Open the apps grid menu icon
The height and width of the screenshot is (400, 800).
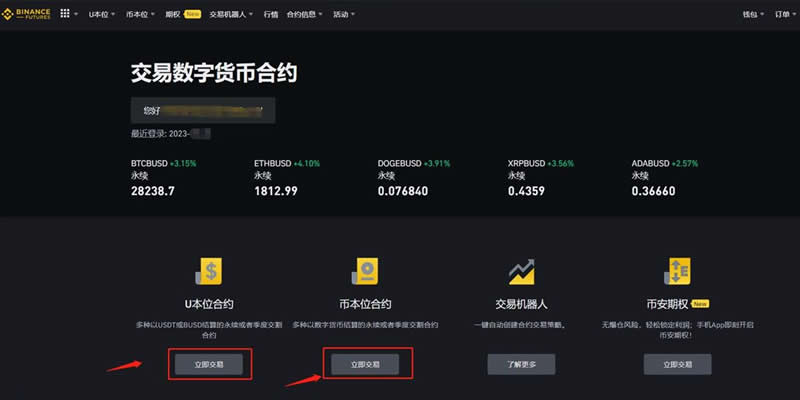click(x=66, y=14)
